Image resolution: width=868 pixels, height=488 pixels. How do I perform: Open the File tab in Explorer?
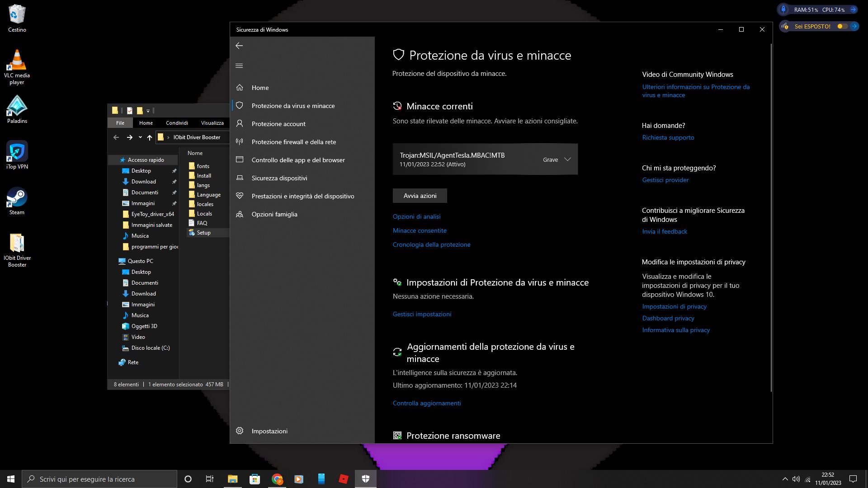[x=120, y=123]
